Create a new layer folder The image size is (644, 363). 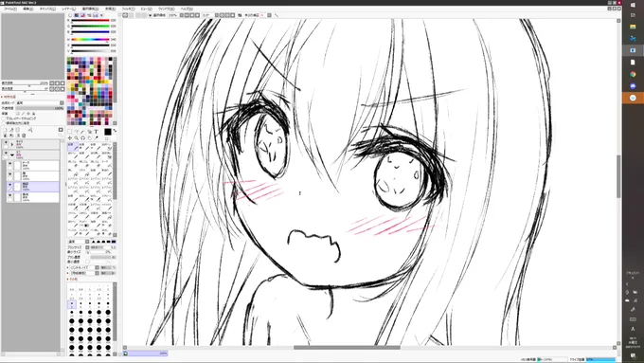pos(18,130)
